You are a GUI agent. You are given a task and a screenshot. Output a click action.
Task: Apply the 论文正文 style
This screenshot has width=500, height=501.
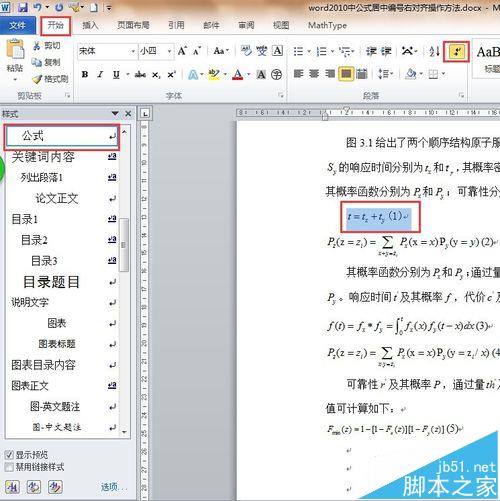57,199
